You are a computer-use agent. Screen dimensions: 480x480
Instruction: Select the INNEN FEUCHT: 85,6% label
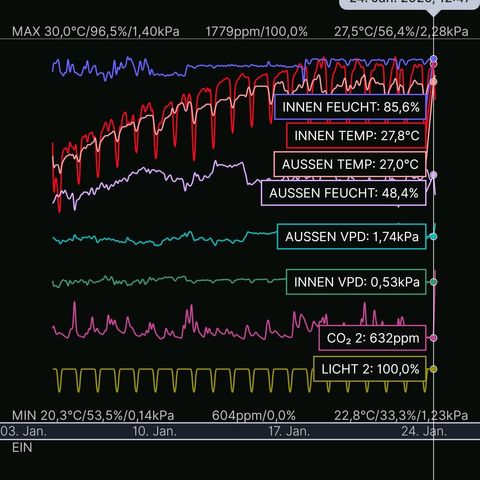pyautogui.click(x=350, y=107)
